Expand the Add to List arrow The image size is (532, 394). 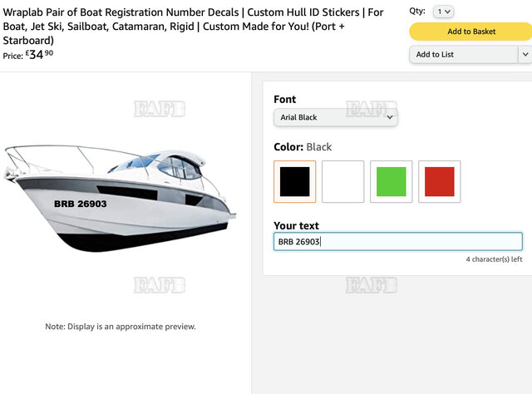pos(525,55)
